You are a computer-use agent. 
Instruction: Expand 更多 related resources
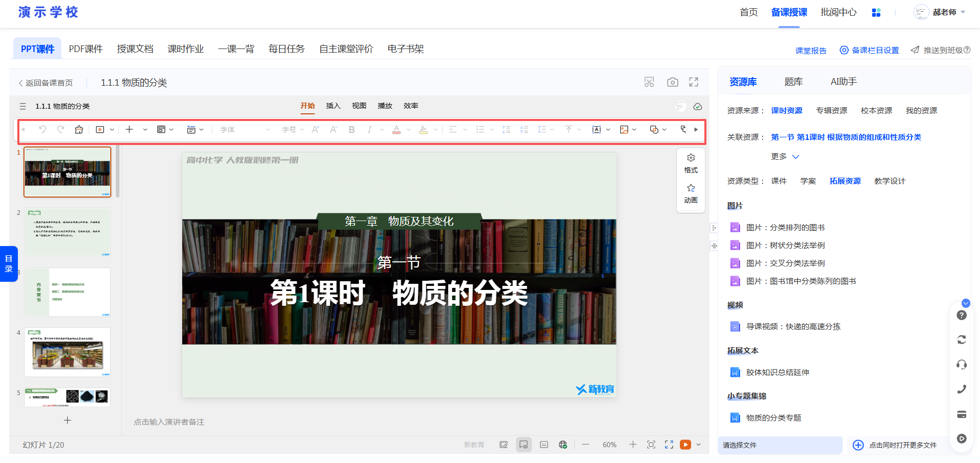(x=785, y=157)
